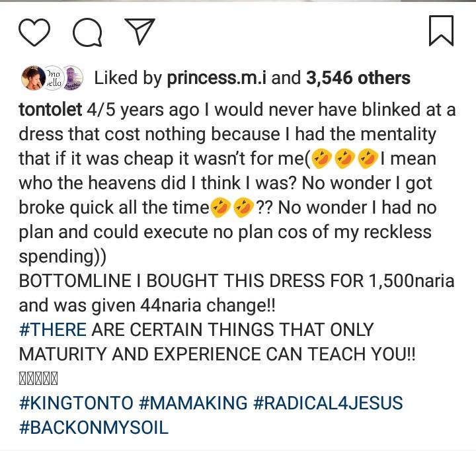Viewport: 476px width, 451px height.
Task: Open the #BACKONMYSOIL hashtag
Action: coord(94,427)
